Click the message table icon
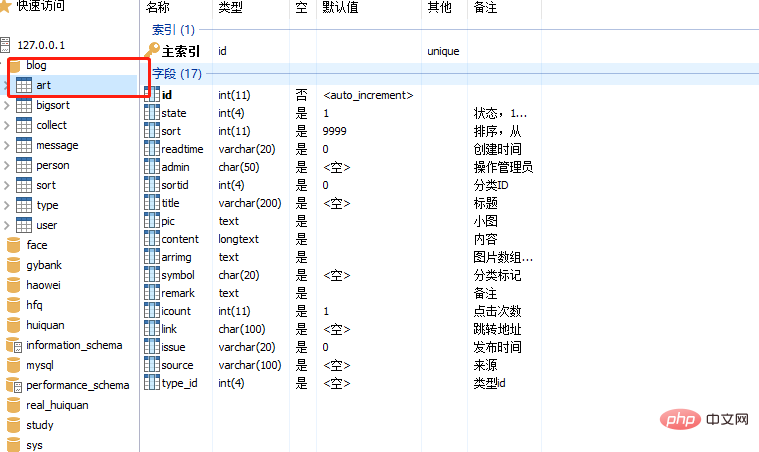The height and width of the screenshot is (452, 759). 24,145
